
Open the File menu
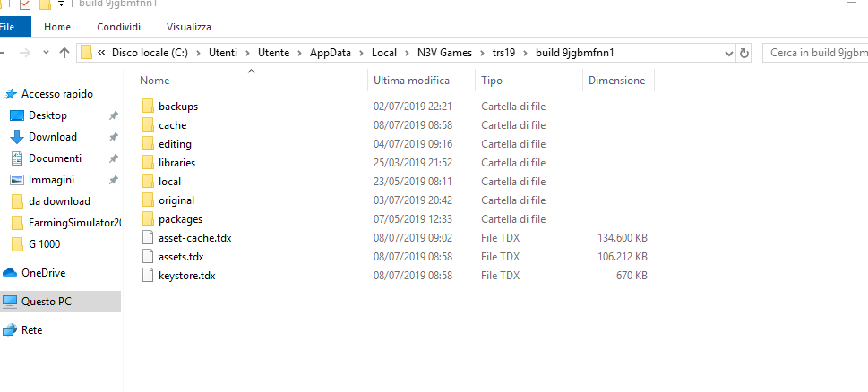8,27
